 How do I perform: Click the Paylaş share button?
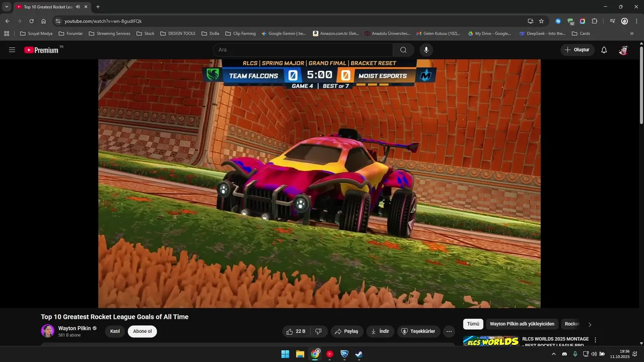(x=347, y=331)
